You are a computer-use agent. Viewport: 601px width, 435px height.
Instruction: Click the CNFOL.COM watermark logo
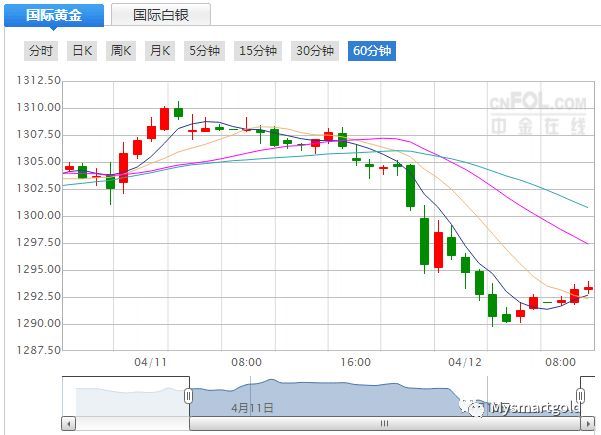click(537, 114)
